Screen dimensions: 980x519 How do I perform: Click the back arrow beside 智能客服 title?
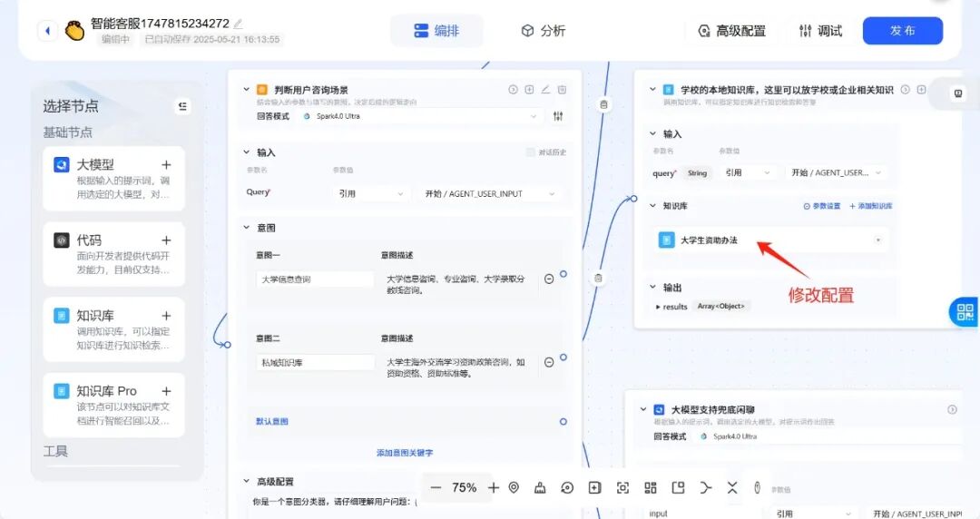point(47,31)
